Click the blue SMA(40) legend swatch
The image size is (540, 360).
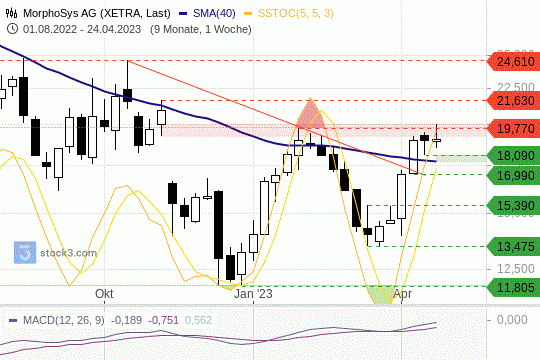183,13
